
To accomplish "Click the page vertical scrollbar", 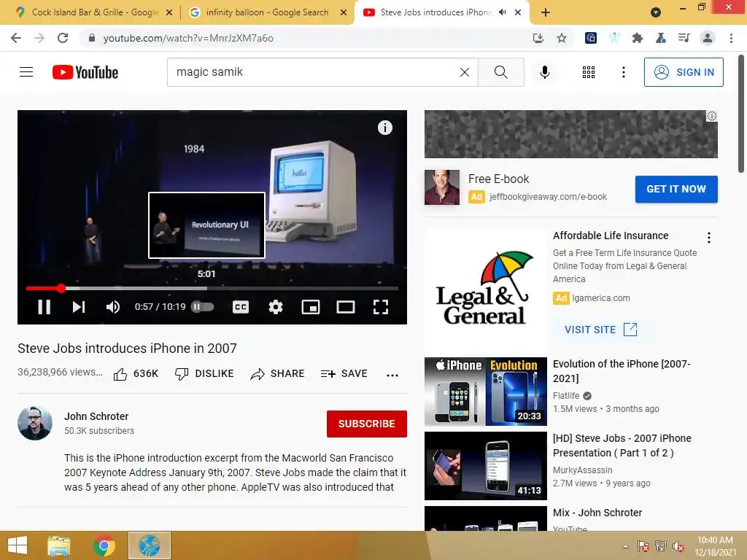I will point(741,114).
